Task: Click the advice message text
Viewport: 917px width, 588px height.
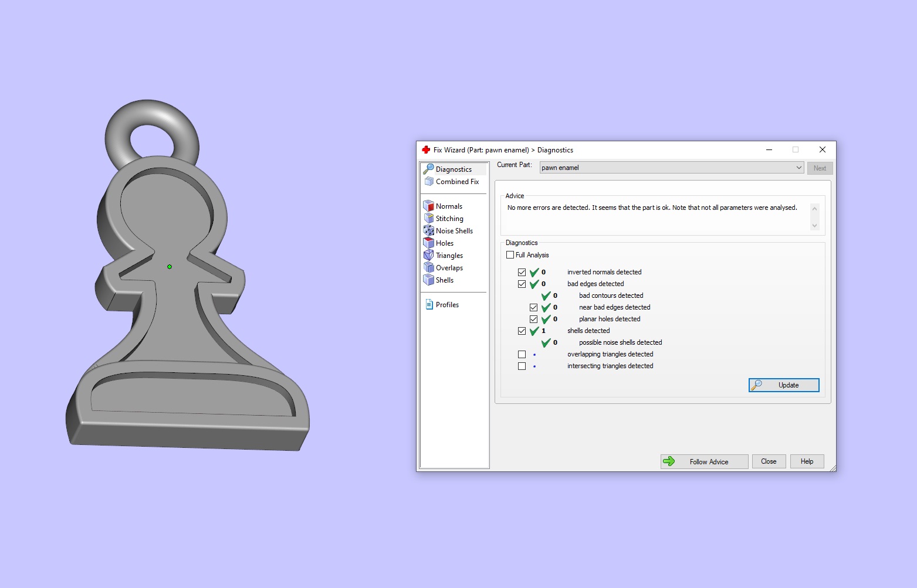Action: coord(652,208)
